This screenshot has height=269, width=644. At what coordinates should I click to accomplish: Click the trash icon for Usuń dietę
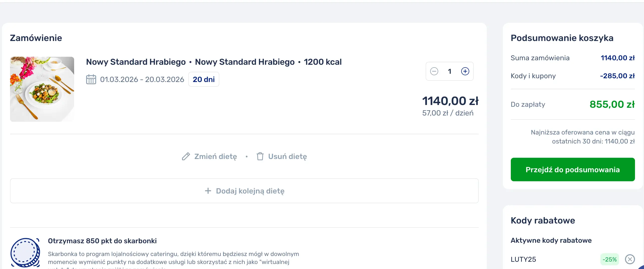coord(260,156)
